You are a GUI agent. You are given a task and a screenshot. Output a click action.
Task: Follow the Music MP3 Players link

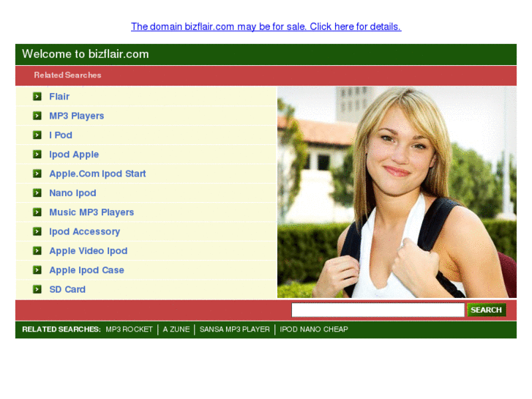click(91, 212)
